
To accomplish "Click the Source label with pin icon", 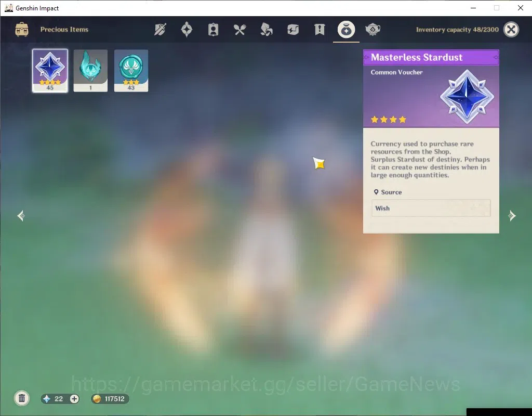I will (388, 192).
